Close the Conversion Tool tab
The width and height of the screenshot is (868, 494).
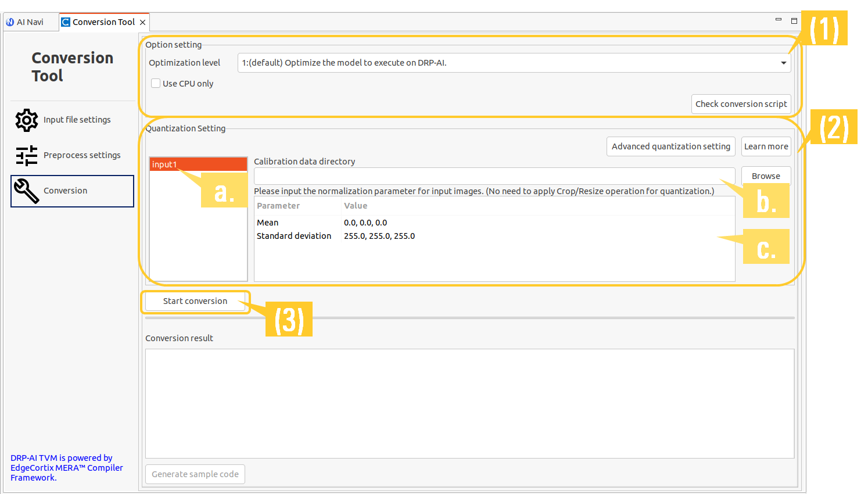[142, 23]
